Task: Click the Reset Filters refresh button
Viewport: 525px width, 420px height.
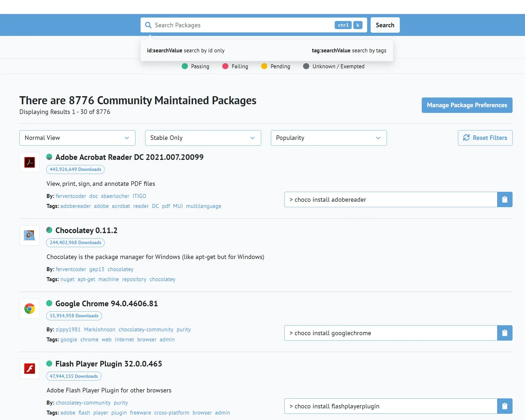Action: point(485,138)
